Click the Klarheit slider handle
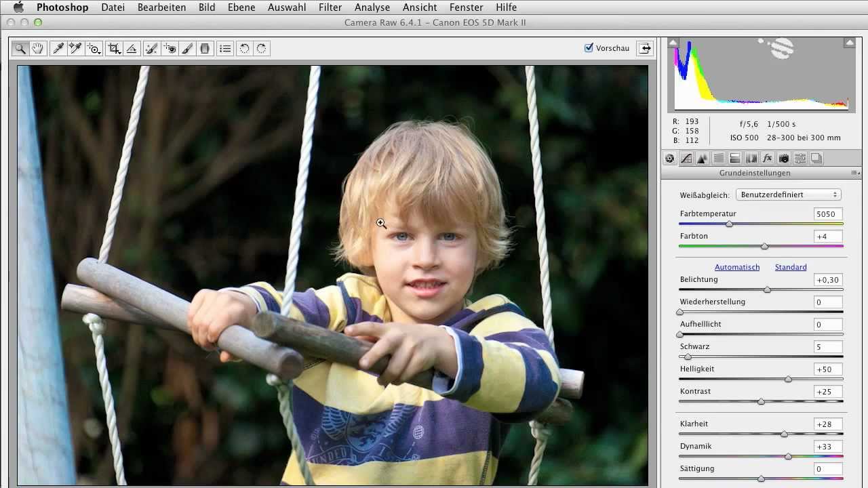Screen dimensions: 868x488 [784, 434]
